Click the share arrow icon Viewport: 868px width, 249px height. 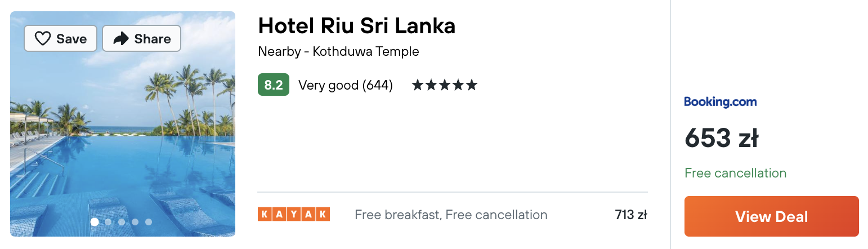tap(120, 38)
